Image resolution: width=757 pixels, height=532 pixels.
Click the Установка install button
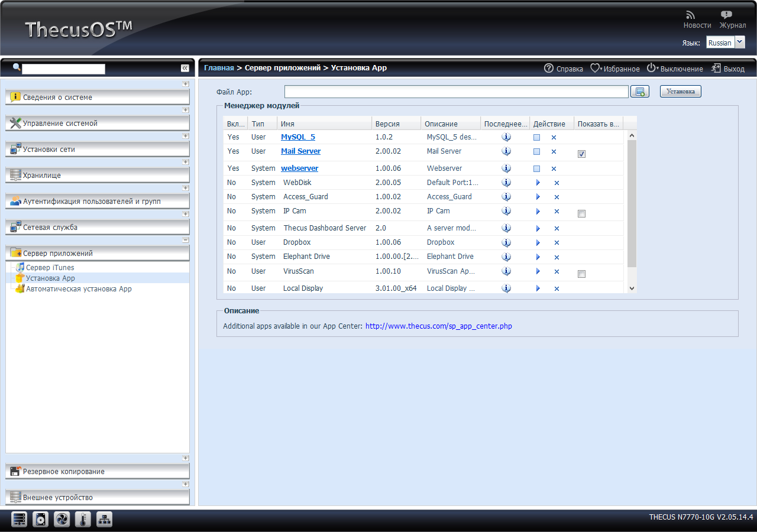(x=681, y=92)
